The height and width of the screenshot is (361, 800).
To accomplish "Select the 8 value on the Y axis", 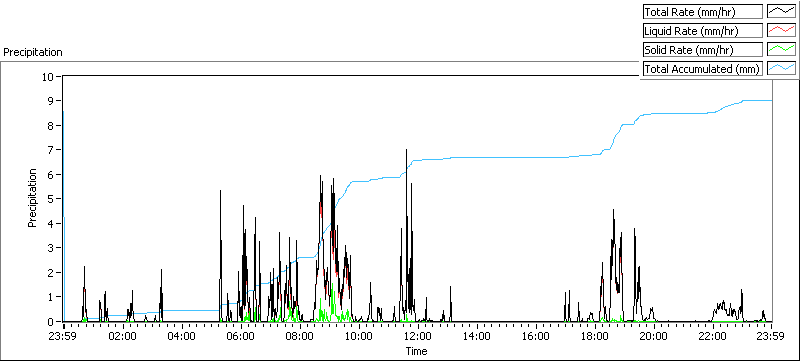I will [x=51, y=125].
